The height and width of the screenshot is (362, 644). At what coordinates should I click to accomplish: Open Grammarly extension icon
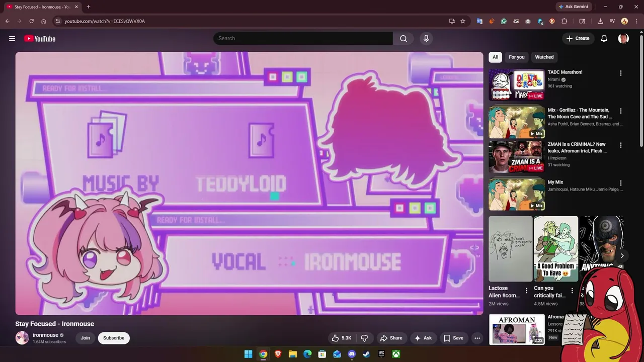[504, 21]
